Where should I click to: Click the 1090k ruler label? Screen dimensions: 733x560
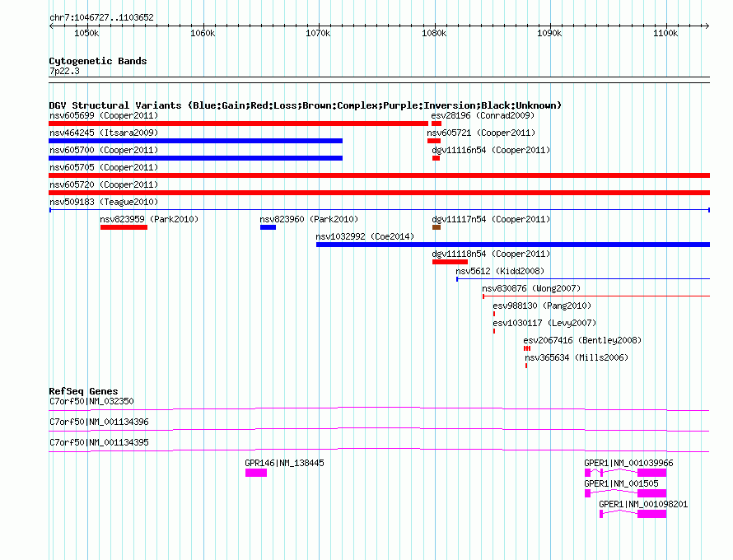pyautogui.click(x=549, y=33)
